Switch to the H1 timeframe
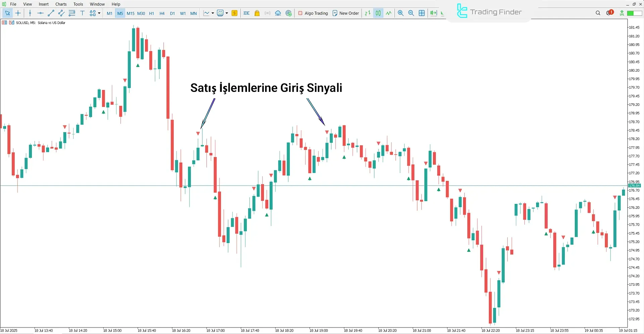Viewport: 644px width, 334px height. (x=151, y=13)
